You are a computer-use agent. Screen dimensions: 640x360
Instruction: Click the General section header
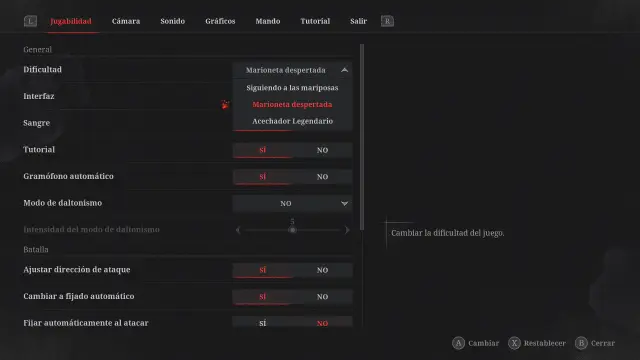pos(38,49)
